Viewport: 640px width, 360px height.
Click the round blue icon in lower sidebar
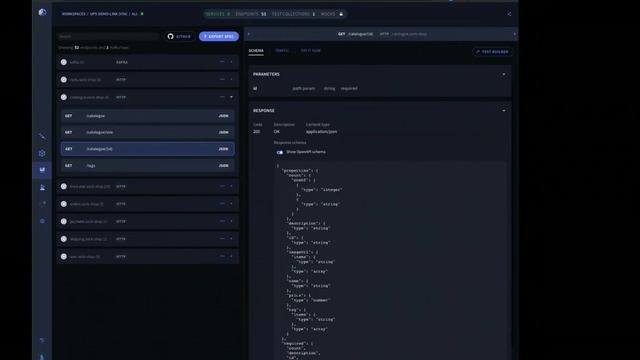click(42, 221)
